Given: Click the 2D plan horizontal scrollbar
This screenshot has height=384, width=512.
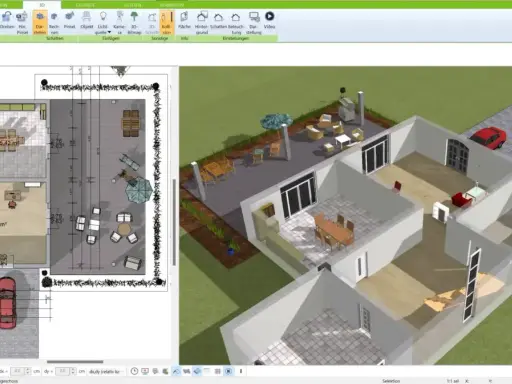Looking at the screenshot, I should coord(75,362).
